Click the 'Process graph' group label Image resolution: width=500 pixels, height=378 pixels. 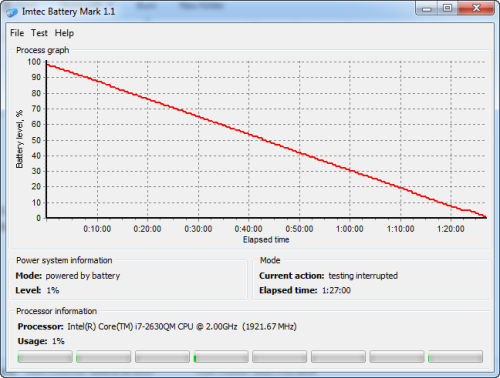43,50
